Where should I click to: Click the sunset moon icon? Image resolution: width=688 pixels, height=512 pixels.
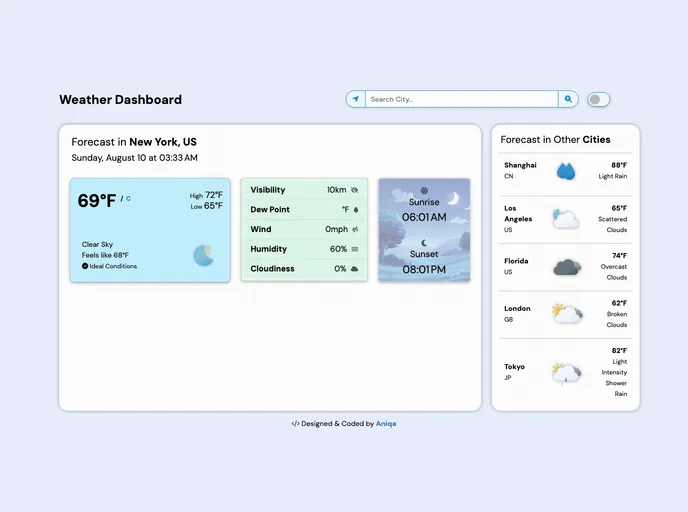[424, 243]
